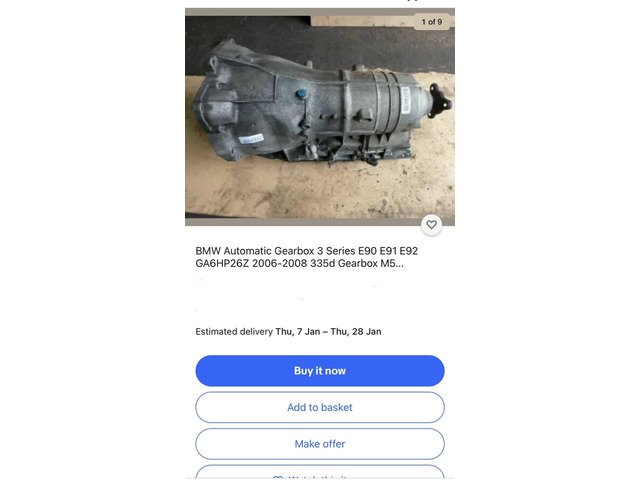Image resolution: width=640 pixels, height=480 pixels.
Task: Tap the partially visible Watch this item button
Action: (320, 472)
